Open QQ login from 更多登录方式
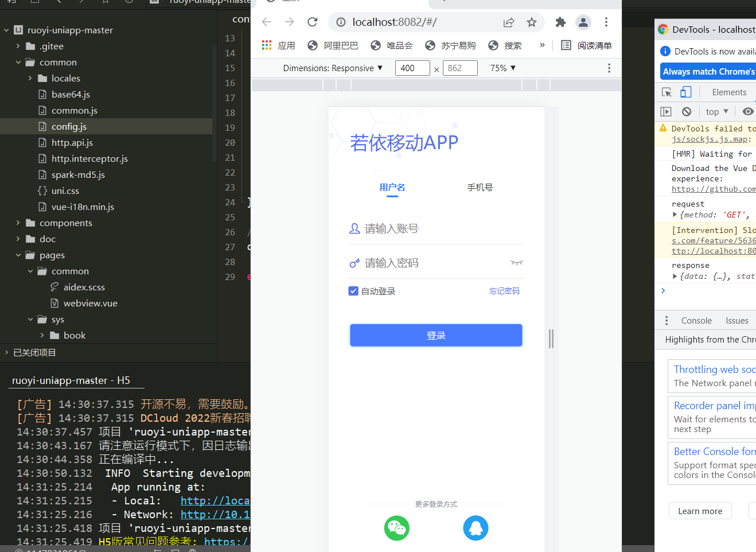 tap(476, 528)
